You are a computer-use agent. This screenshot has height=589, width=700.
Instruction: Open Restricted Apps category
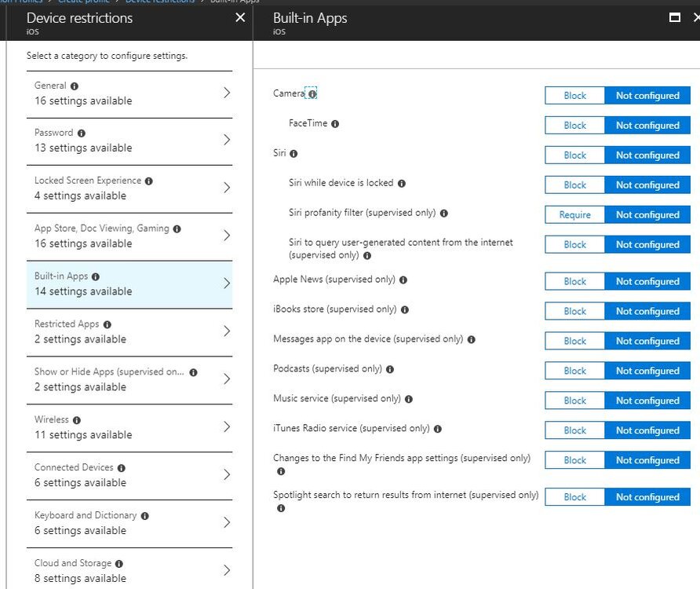[129, 332]
